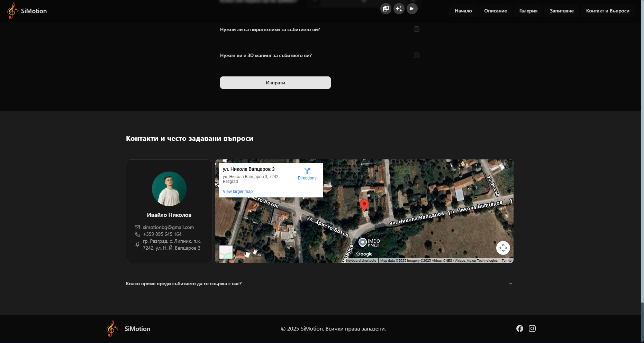
Task: Select Контакт и Въпроси in navigation
Action: tap(607, 11)
